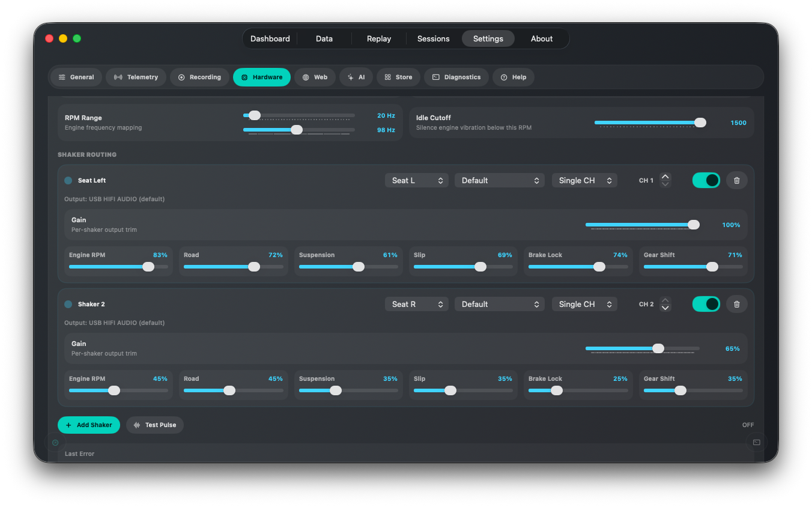The image size is (812, 507).
Task: Open the Telemetry settings section
Action: pos(136,77)
